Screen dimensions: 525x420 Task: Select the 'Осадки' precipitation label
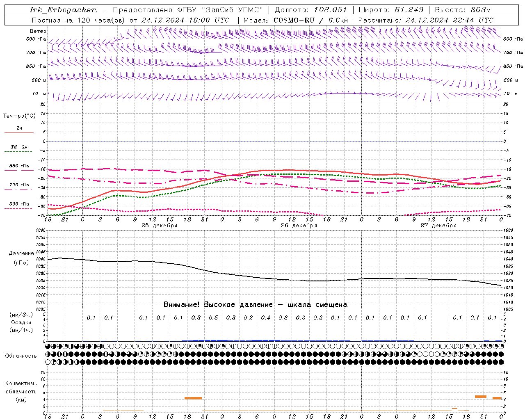21,322
